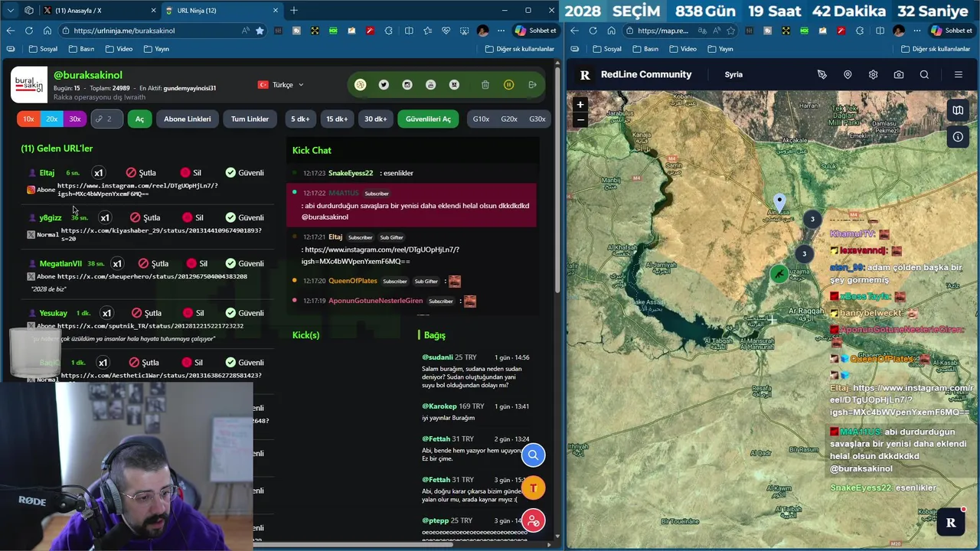Open the Sosyal folder in right browser
The image size is (980, 551).
pos(607,49)
